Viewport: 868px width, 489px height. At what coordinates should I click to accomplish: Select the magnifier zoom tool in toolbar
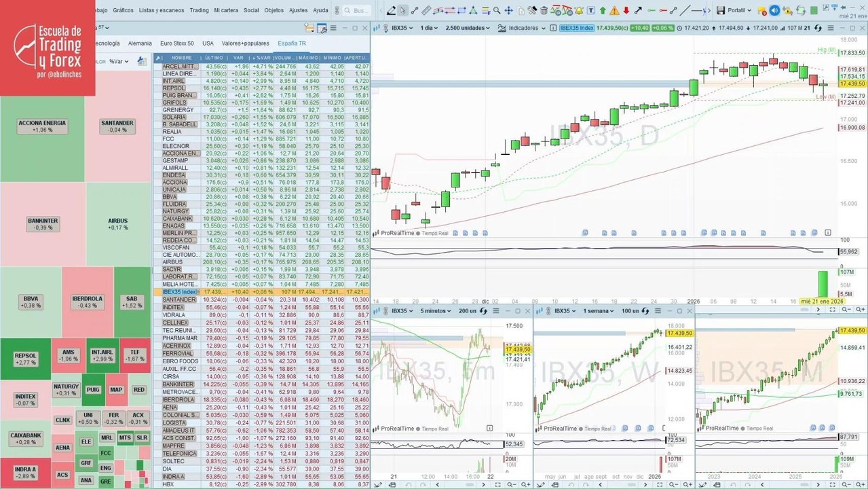(x=497, y=10)
